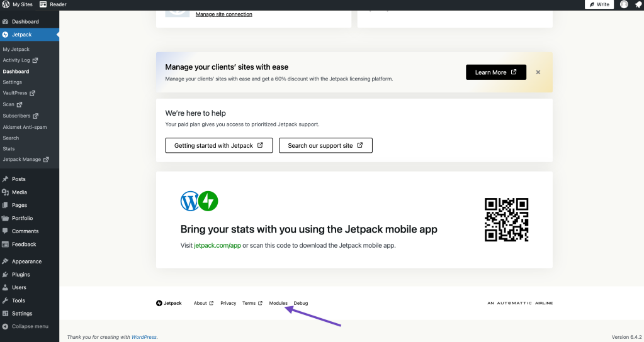Open My Jetpack submenu
This screenshot has width=644, height=342.
tap(16, 49)
